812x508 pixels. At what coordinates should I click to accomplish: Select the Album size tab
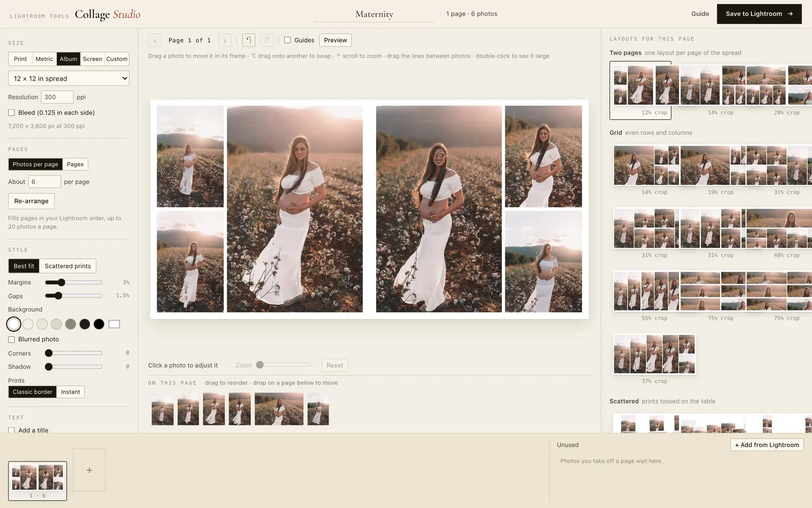click(68, 59)
